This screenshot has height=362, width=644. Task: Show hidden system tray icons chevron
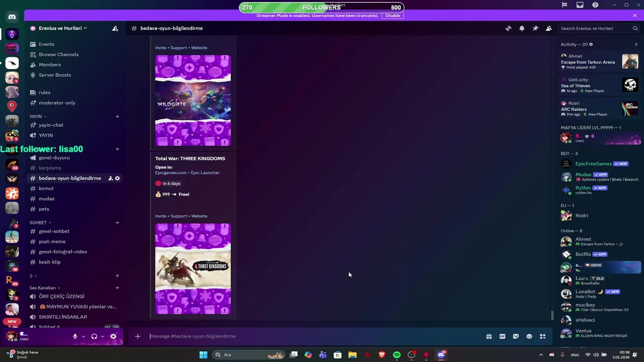(x=541, y=355)
